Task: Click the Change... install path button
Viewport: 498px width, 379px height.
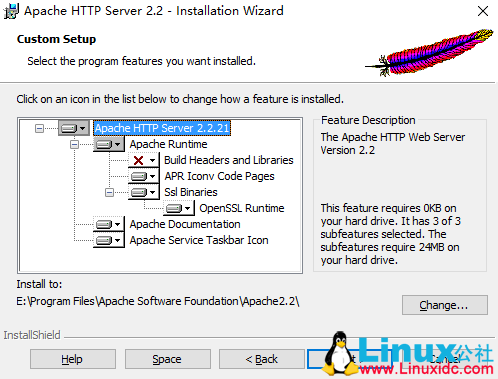Action: tap(445, 305)
